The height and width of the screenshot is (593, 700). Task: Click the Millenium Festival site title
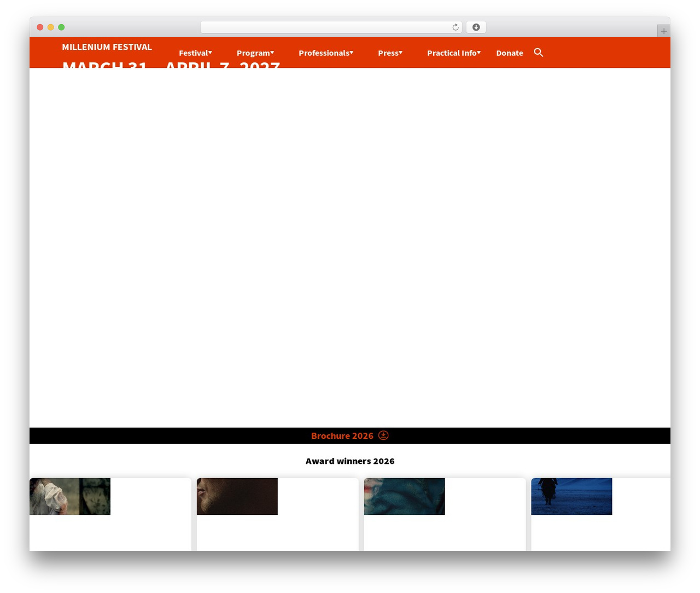(107, 47)
